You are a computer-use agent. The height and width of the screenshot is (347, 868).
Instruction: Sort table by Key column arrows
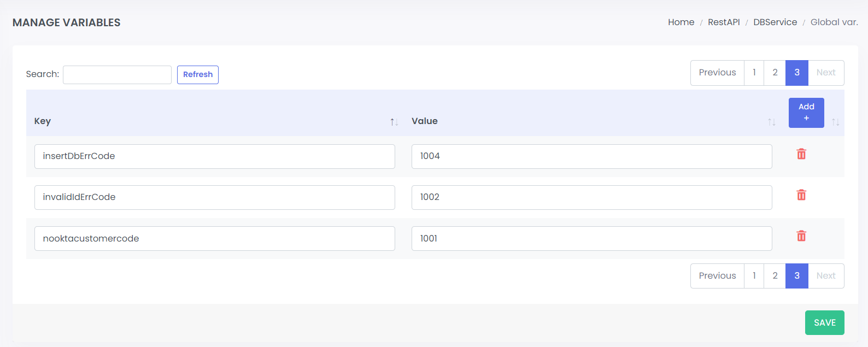394,122
